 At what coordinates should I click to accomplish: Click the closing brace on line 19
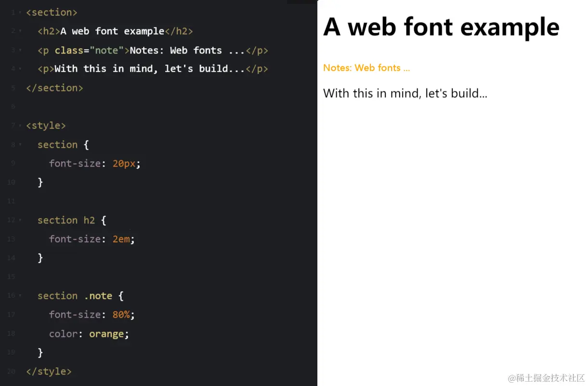(40, 353)
